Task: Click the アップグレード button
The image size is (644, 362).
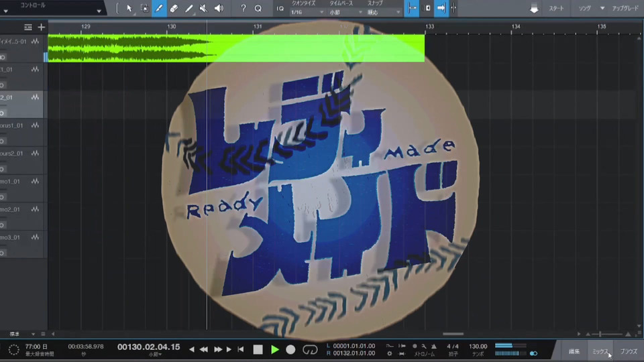Action: coord(625,8)
